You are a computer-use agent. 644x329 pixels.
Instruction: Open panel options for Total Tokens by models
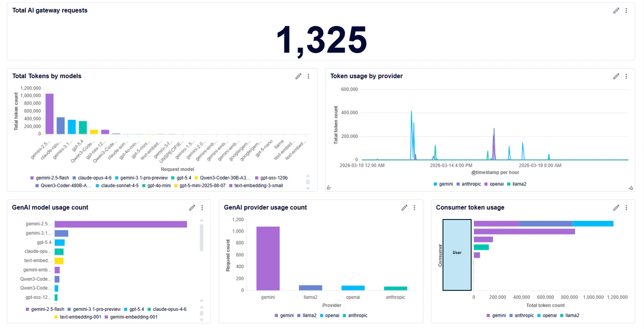308,76
